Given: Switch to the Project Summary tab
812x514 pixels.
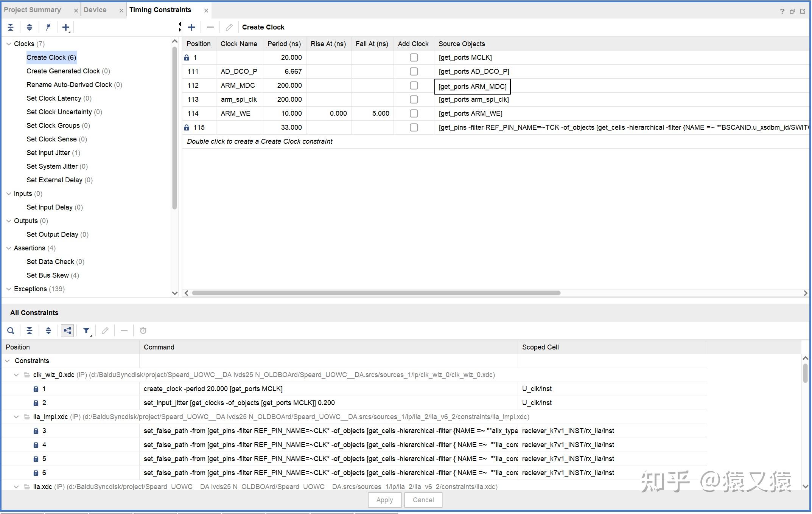Looking at the screenshot, I should [33, 10].
